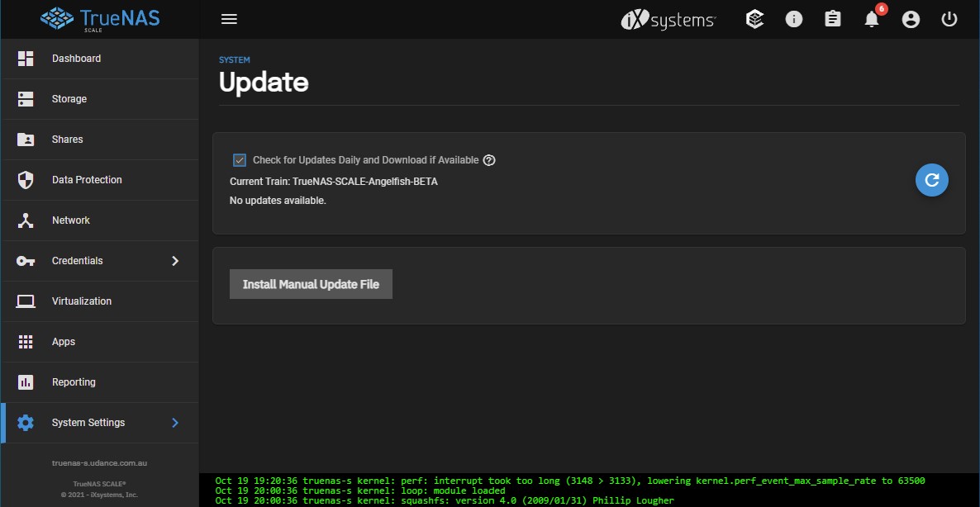This screenshot has height=507, width=980.
Task: Click the System Settings gear icon
Action: pyautogui.click(x=26, y=423)
